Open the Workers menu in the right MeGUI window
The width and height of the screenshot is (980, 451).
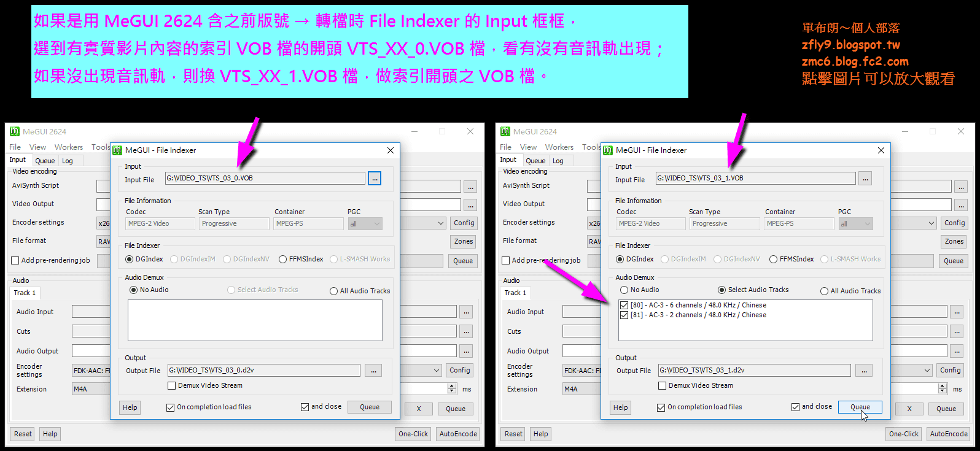pos(559,147)
